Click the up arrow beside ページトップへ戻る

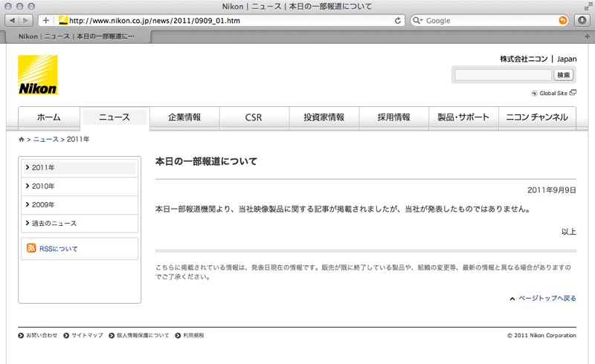pos(512,299)
